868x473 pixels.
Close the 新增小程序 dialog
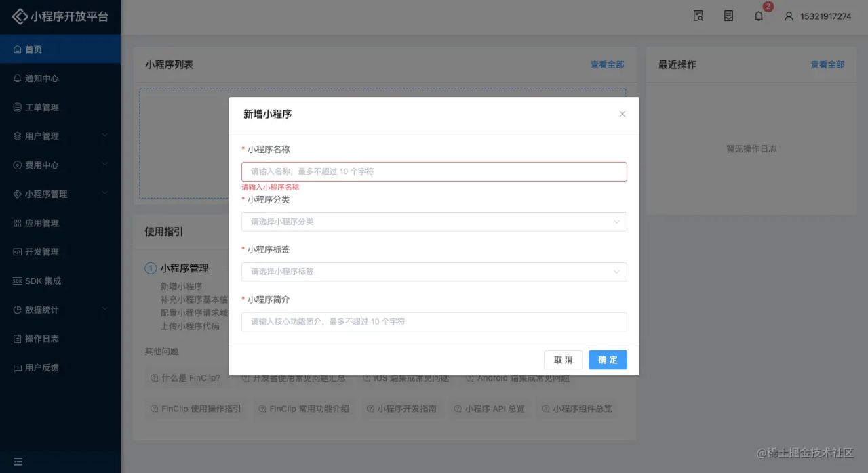(623, 115)
